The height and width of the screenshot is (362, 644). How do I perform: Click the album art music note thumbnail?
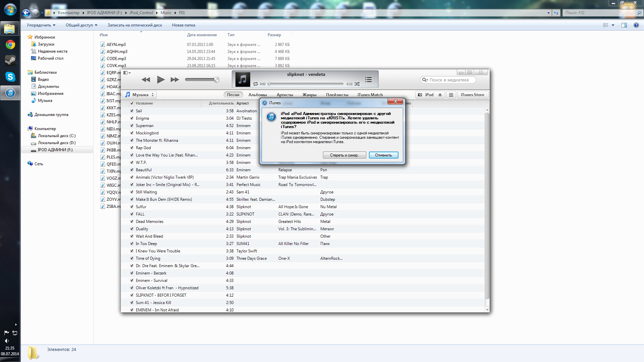coord(243,79)
